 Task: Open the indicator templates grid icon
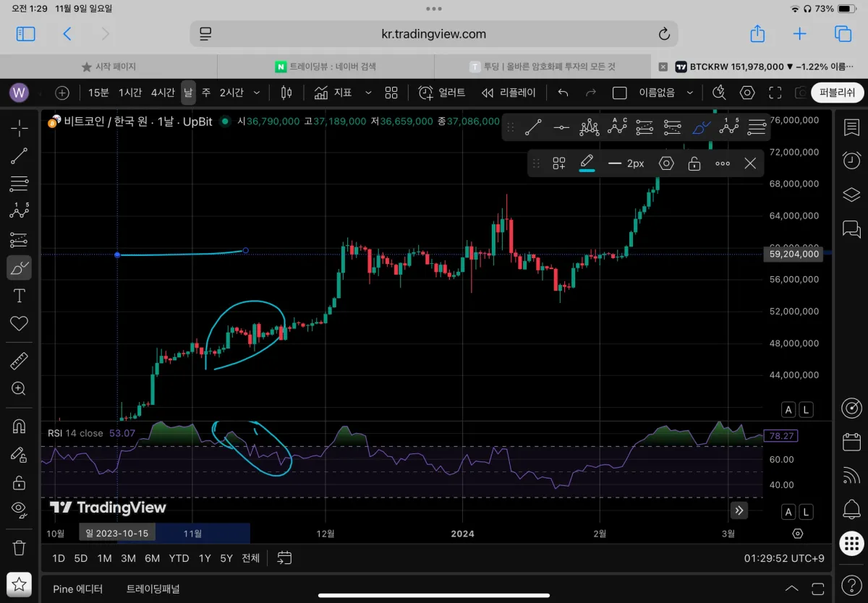[391, 93]
